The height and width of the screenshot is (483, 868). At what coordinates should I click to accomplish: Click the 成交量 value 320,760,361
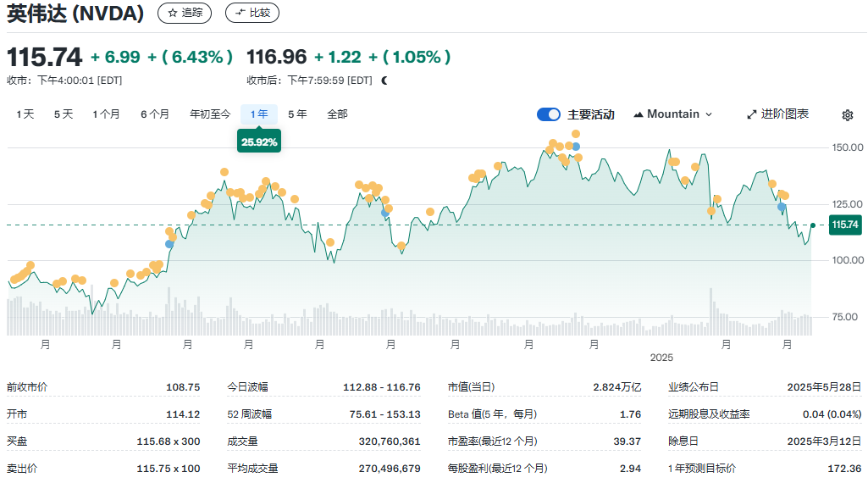click(390, 441)
